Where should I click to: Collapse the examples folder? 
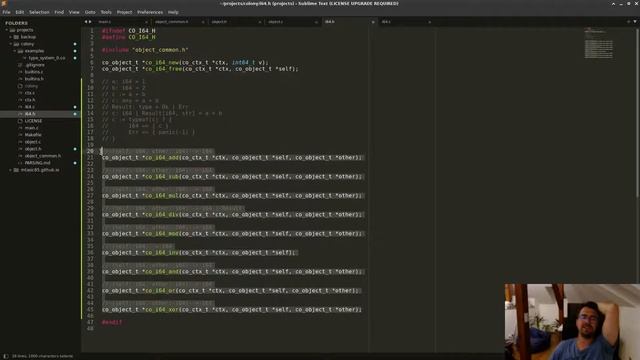(x=15, y=51)
